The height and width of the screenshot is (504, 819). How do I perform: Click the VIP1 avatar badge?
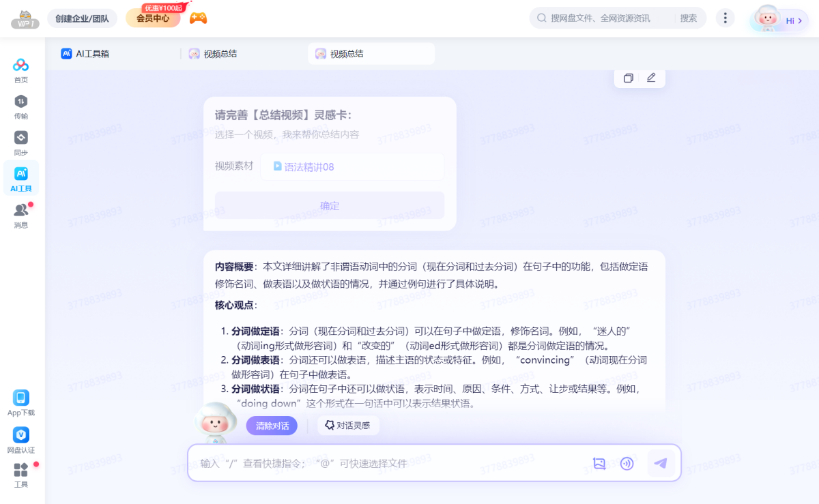point(25,19)
